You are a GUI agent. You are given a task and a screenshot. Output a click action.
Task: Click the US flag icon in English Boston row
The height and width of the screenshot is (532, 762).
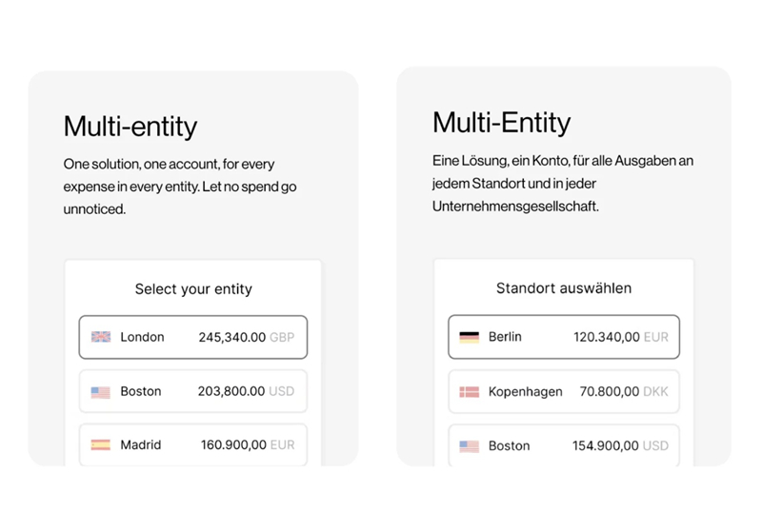101,391
